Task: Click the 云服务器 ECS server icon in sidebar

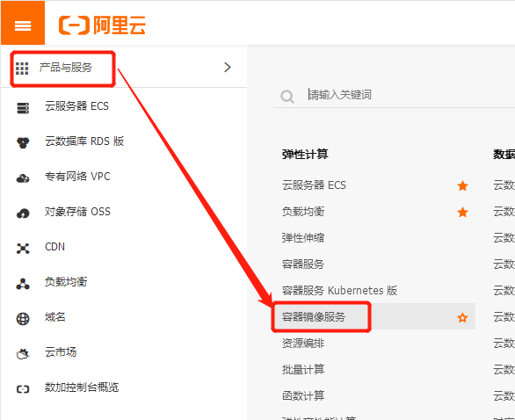Action: (23, 108)
